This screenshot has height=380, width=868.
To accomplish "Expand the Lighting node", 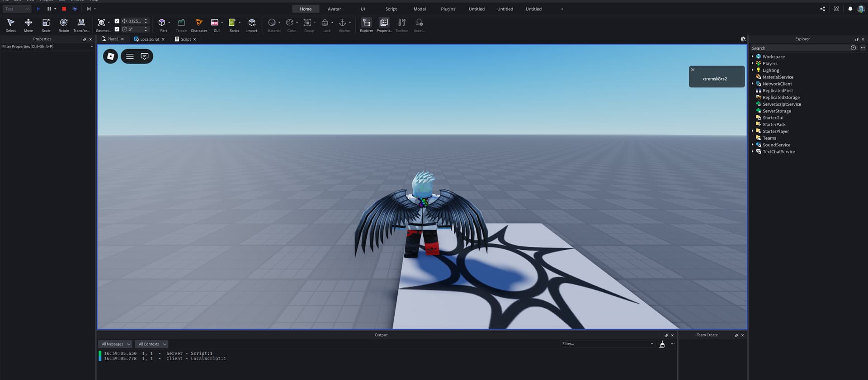I will click(x=753, y=70).
